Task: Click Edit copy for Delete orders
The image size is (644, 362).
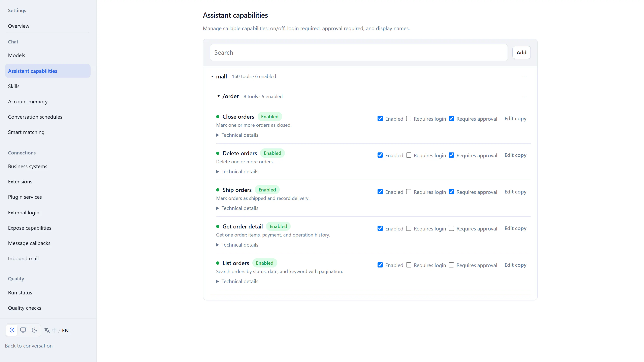Action: (x=515, y=155)
